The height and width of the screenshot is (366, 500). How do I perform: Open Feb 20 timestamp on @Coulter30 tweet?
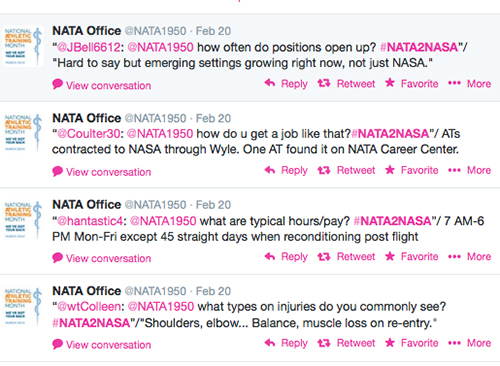[213, 118]
